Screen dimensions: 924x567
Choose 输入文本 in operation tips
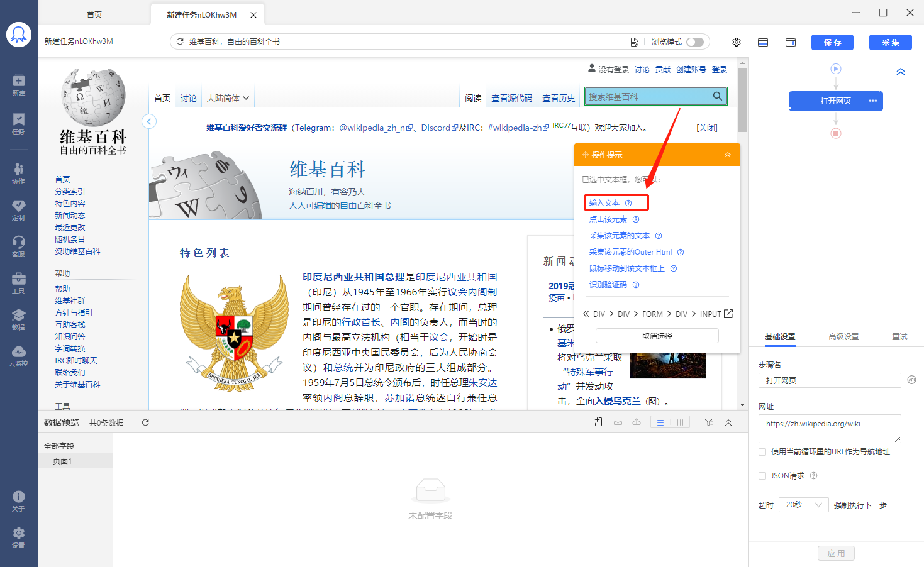tap(604, 203)
